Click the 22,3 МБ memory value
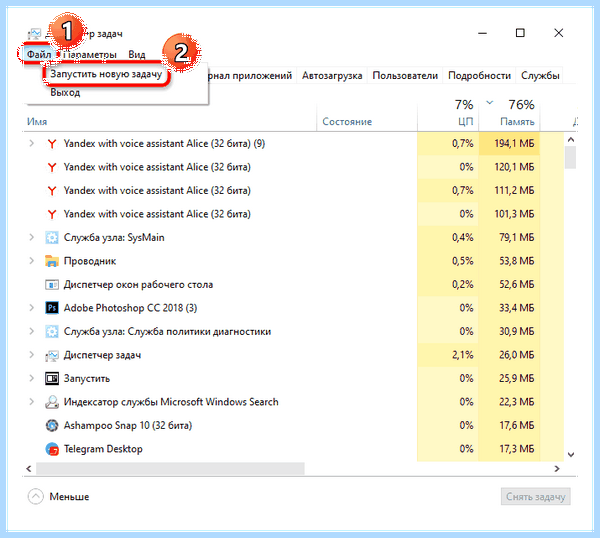This screenshot has height=538, width=600. point(516,402)
